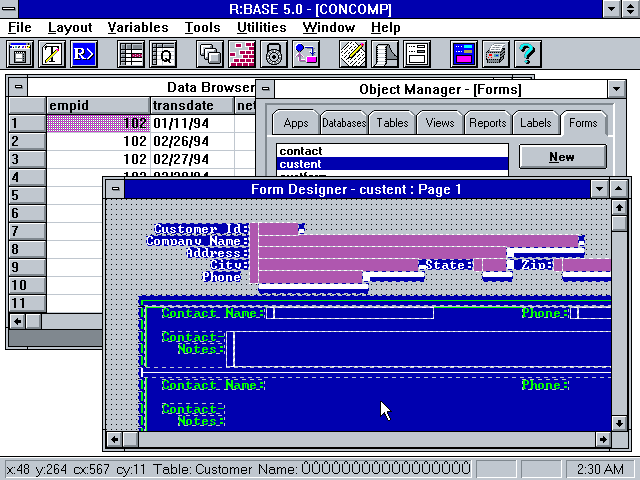Image resolution: width=640 pixels, height=480 pixels.
Task: Click the Form Designer scroll down arrow
Action: pyautogui.click(x=619, y=423)
